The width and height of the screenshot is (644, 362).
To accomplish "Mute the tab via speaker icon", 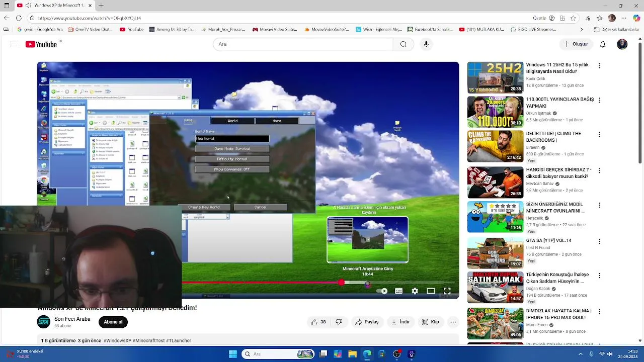I will pos(28,6).
